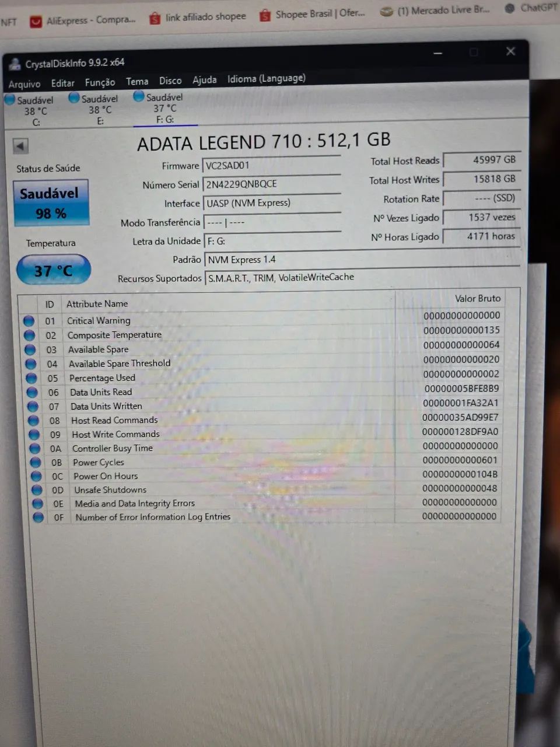Click the blue status orb for drive C:

click(x=10, y=100)
